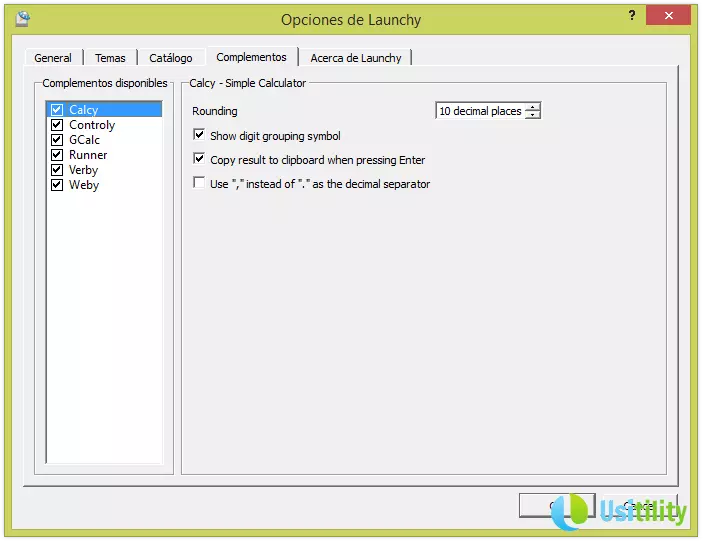
Task: Select the Runner plugin name in the list
Action: [x=88, y=155]
